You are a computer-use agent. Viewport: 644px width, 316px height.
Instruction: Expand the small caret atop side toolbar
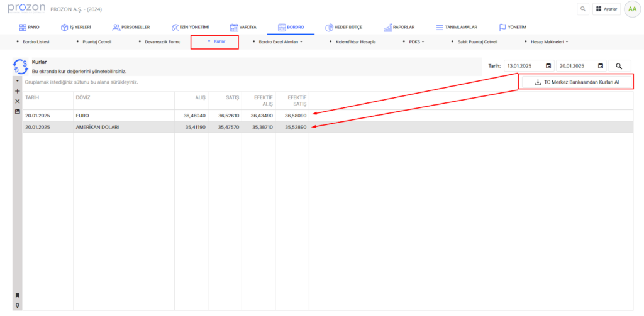pos(18,82)
